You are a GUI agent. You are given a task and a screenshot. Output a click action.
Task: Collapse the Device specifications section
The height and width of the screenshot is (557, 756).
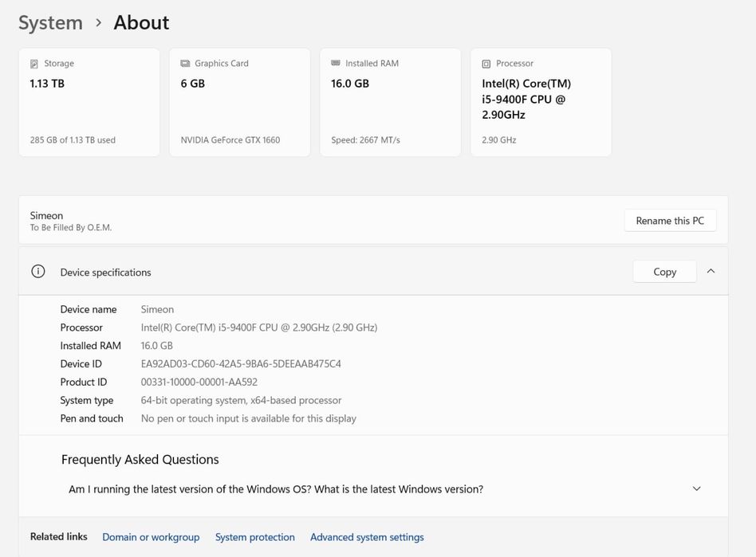[711, 272]
